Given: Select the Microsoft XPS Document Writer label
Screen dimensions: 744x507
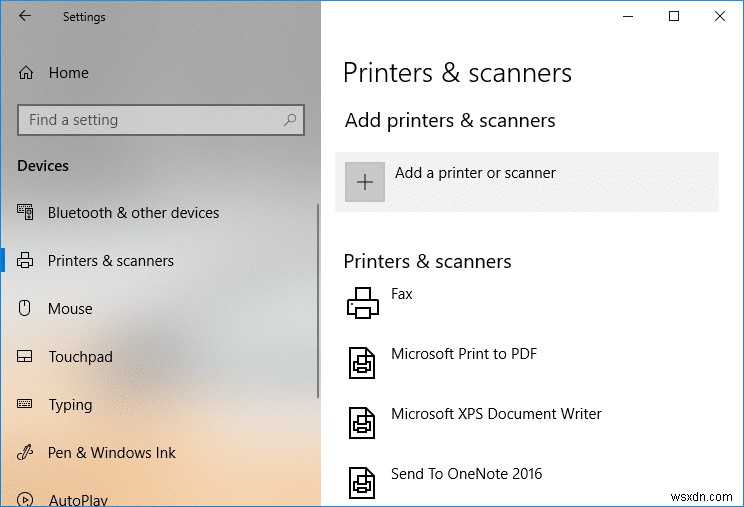Looking at the screenshot, I should (496, 414).
